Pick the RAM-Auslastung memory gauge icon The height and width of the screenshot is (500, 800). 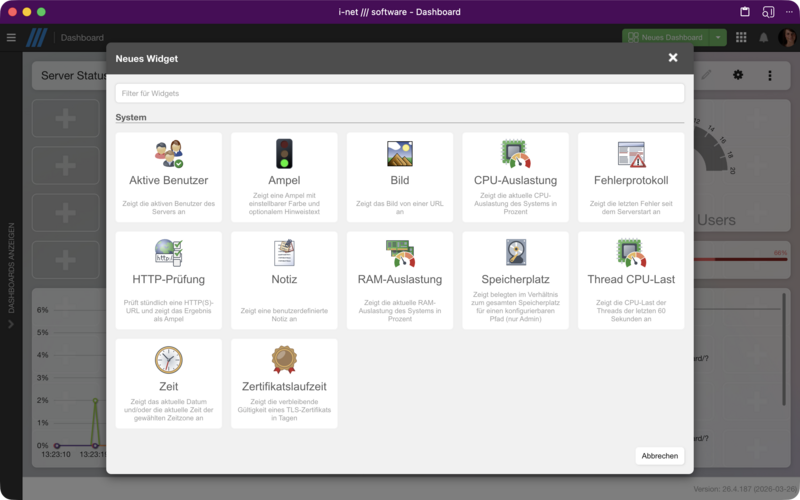400,253
